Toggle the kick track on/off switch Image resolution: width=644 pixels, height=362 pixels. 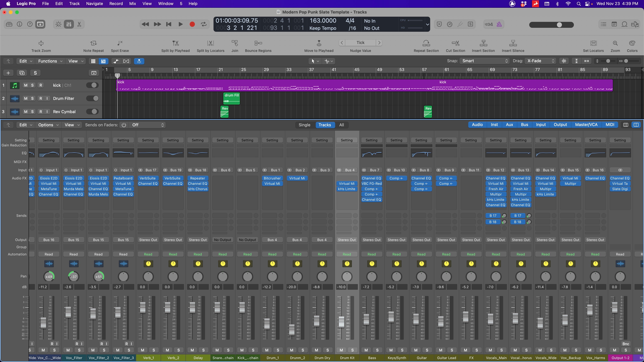coord(92,85)
